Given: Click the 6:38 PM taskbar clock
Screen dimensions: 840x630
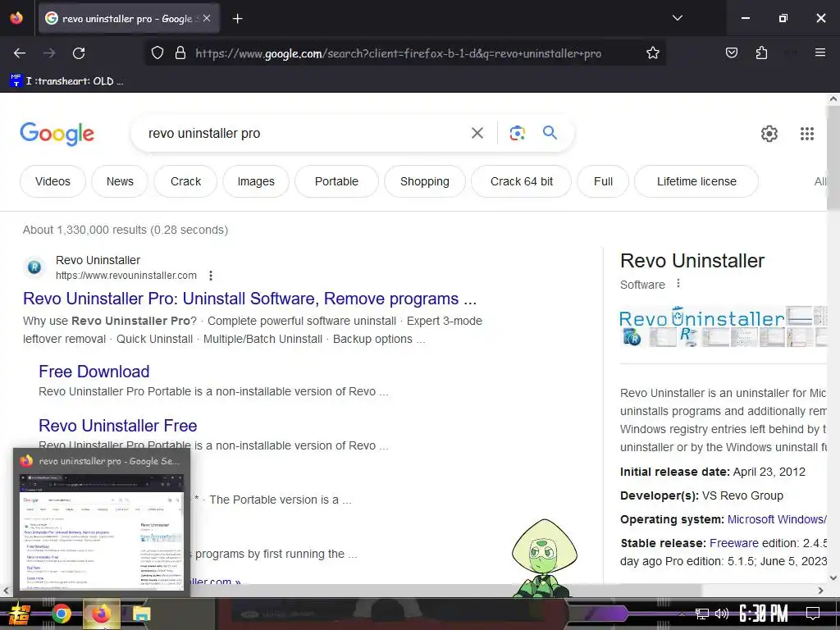Looking at the screenshot, I should tap(764, 614).
